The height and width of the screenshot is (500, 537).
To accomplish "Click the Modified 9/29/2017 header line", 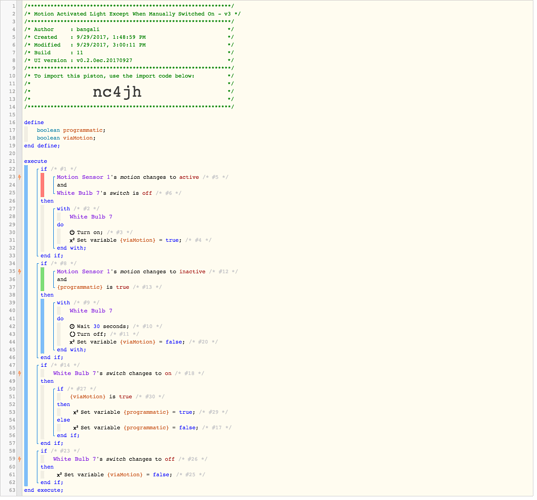I will 129,45.
